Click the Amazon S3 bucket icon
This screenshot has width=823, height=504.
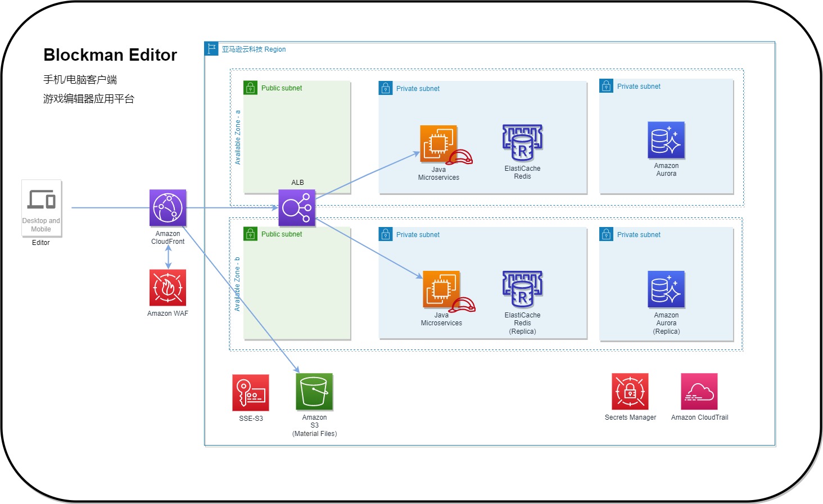[314, 392]
